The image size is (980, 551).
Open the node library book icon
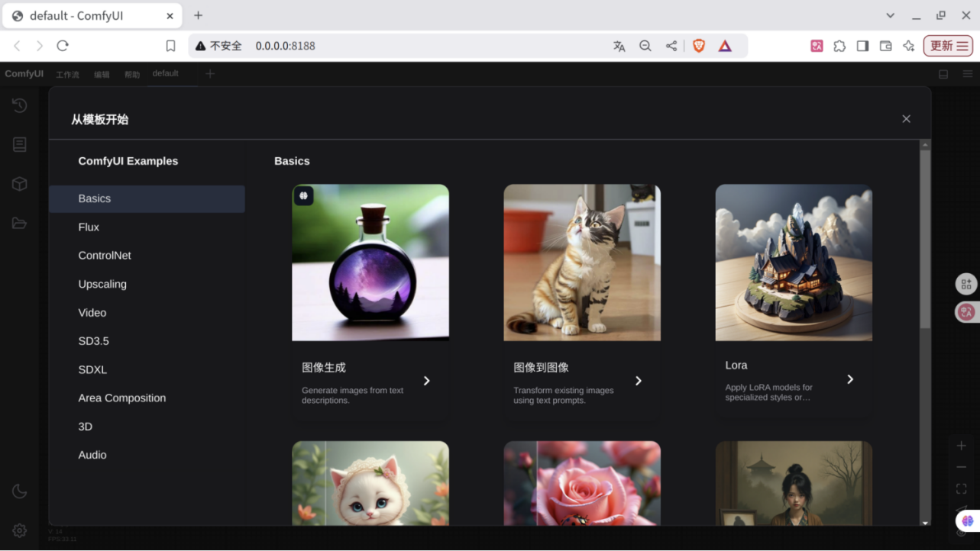click(20, 144)
